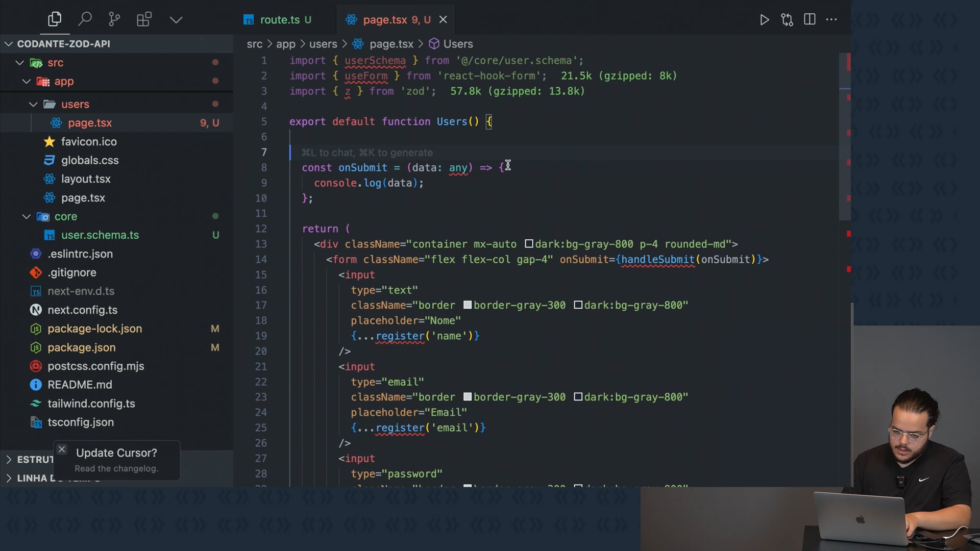This screenshot has height=551, width=980.
Task: Collapse the core folder
Action: click(27, 216)
